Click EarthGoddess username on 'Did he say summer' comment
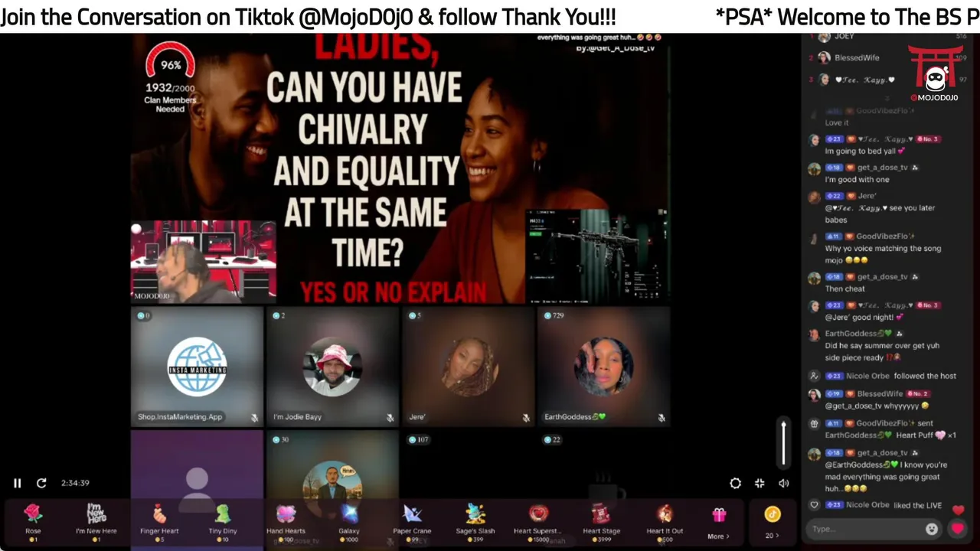Image resolution: width=980 pixels, height=551 pixels. point(859,334)
